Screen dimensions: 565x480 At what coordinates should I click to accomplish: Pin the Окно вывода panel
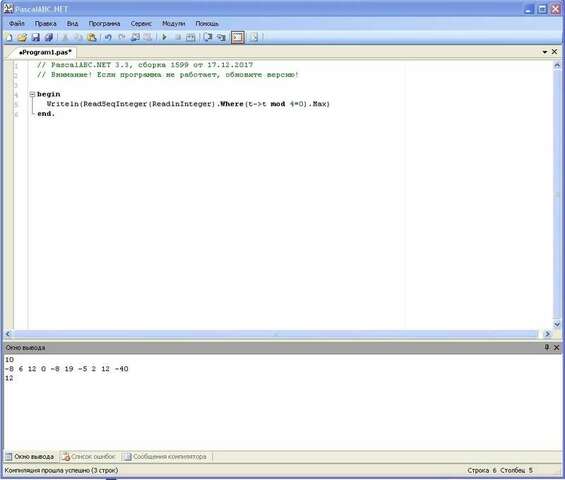click(547, 347)
